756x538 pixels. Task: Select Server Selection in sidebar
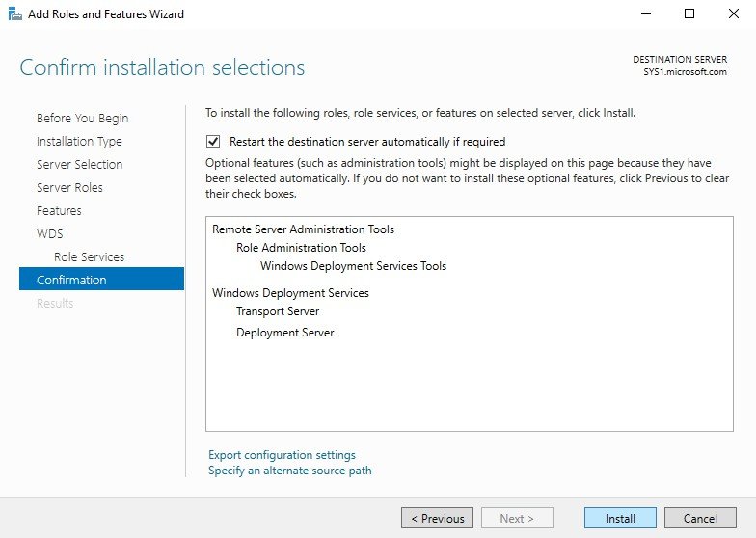79,164
